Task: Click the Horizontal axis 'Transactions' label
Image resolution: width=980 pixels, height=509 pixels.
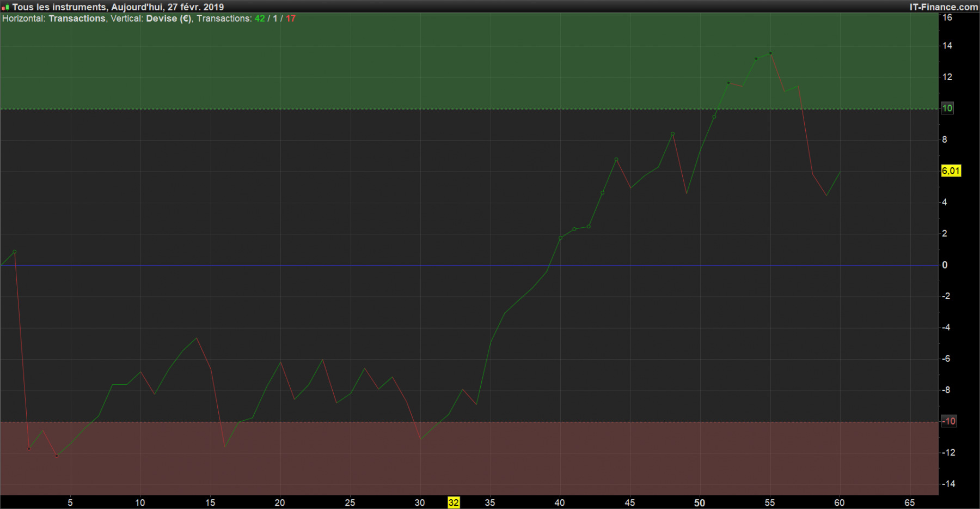Action: pos(77,19)
